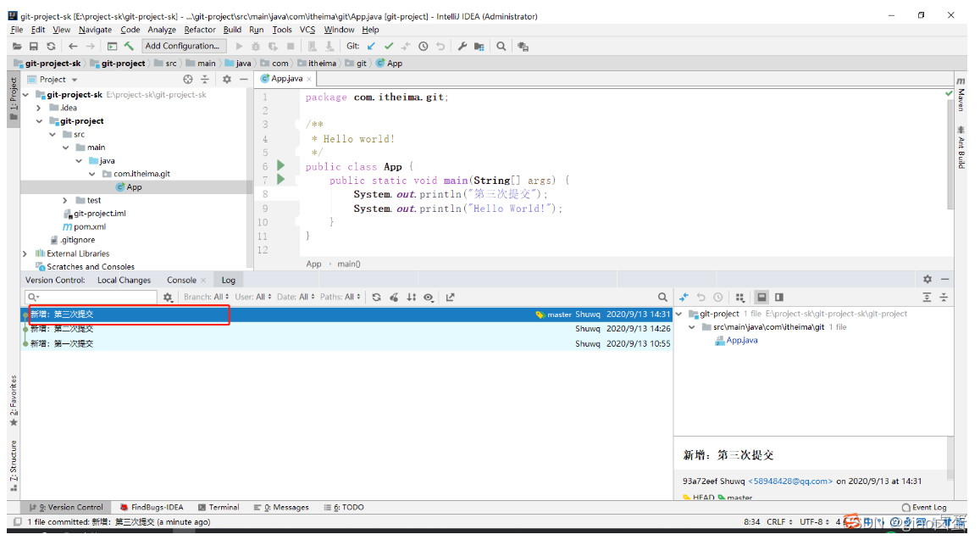Click Collapse All icon in Project panel
The height and width of the screenshot is (540, 980).
(x=204, y=80)
